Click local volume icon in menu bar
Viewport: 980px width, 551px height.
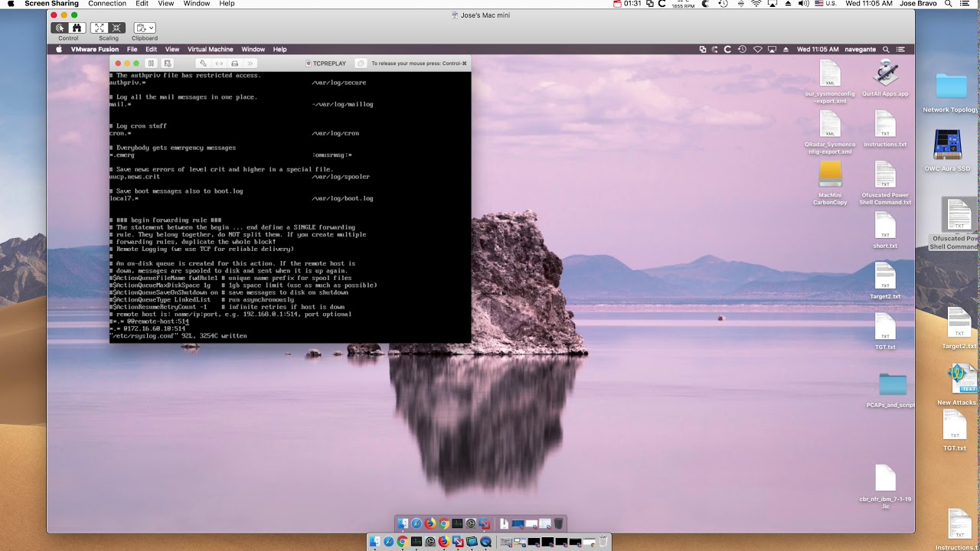tap(803, 4)
